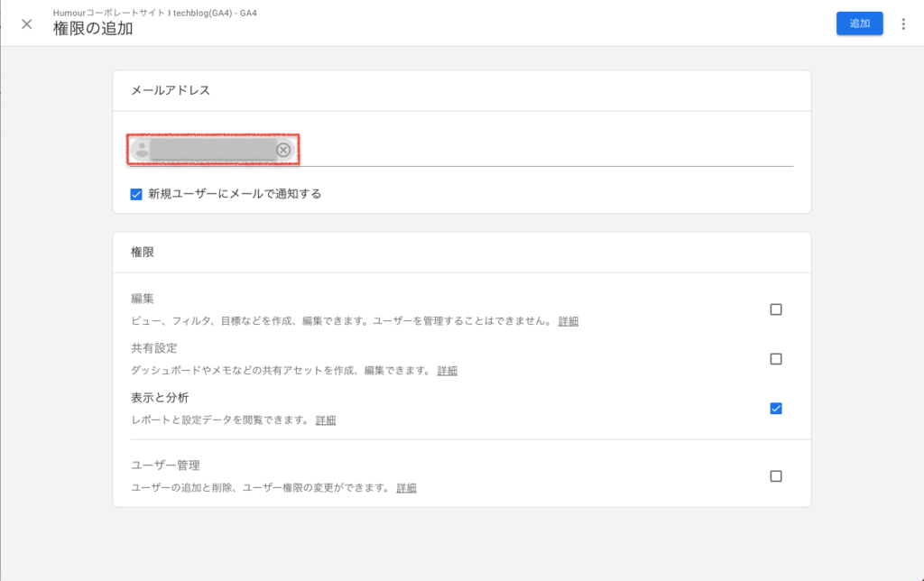
Task: Open 詳細 link for 編集 permission
Action: pyautogui.click(x=568, y=321)
